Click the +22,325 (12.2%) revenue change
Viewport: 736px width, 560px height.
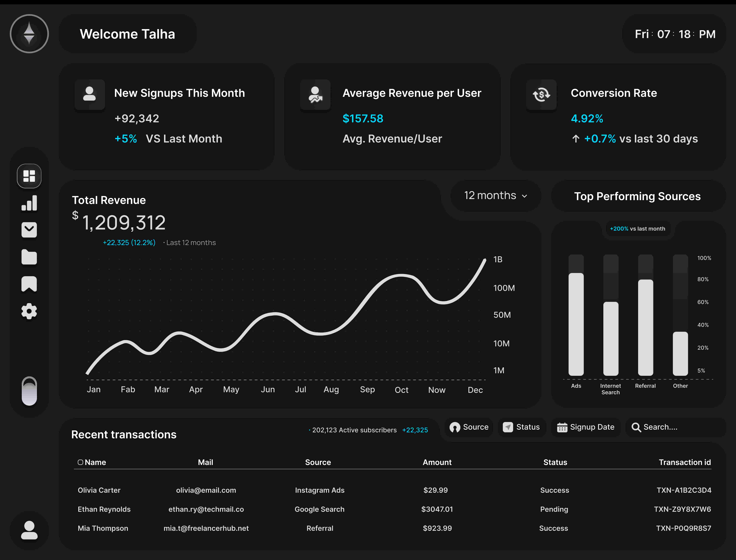pos(129,243)
